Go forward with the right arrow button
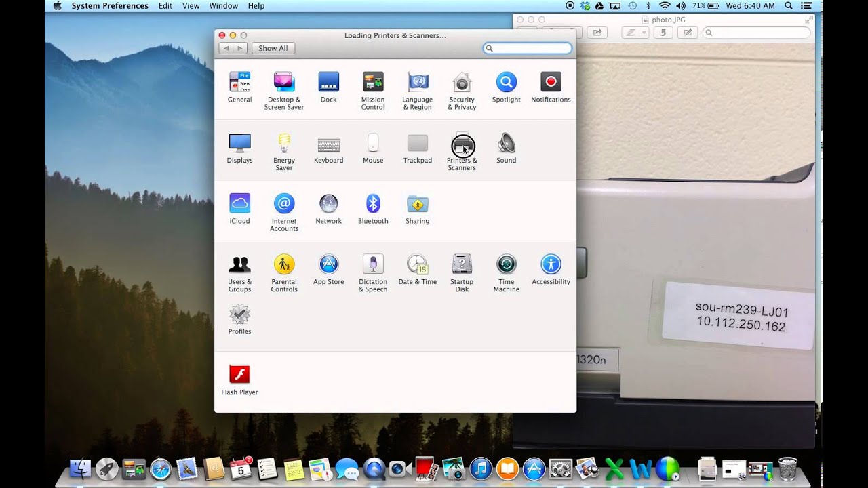 [x=240, y=48]
